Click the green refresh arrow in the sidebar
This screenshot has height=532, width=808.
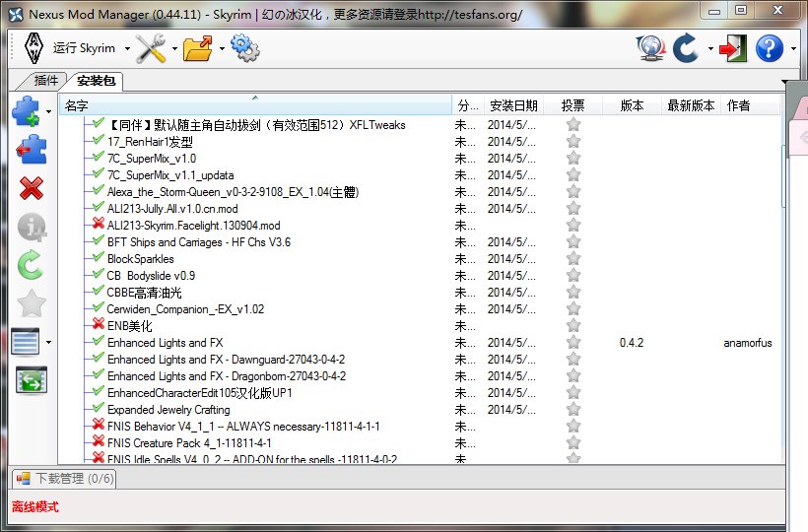click(32, 264)
